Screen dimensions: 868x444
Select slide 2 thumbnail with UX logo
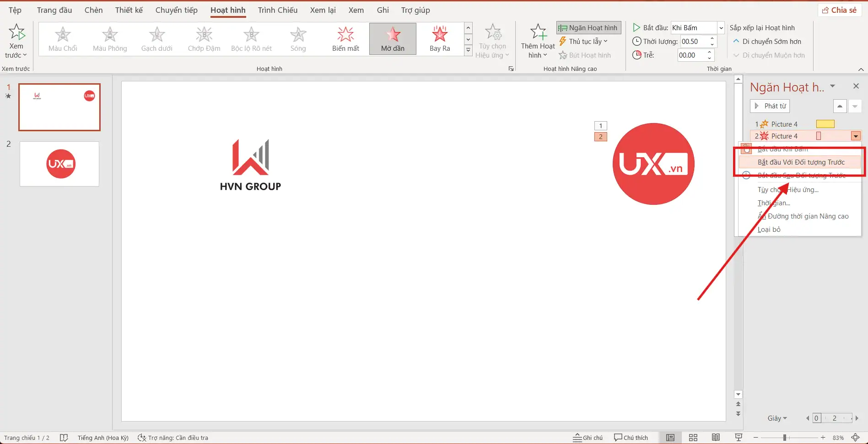(x=59, y=164)
